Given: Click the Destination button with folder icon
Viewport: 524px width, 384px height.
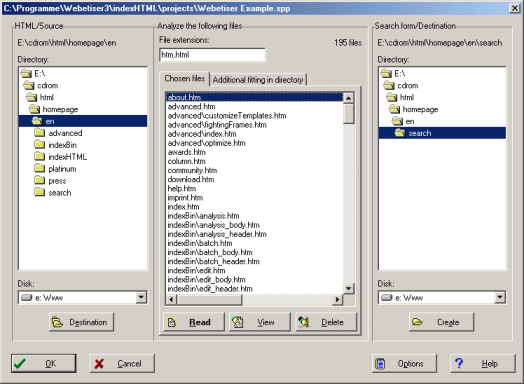Looking at the screenshot, I should pos(81,322).
